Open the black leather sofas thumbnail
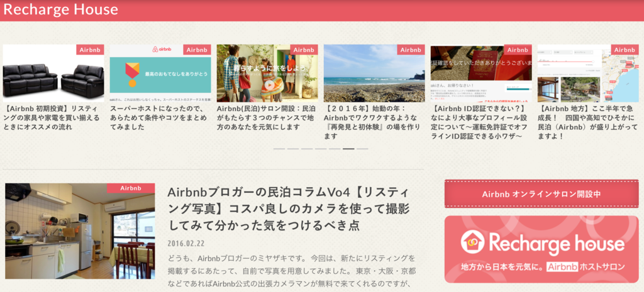The width and height of the screenshot is (644, 292). [x=53, y=73]
